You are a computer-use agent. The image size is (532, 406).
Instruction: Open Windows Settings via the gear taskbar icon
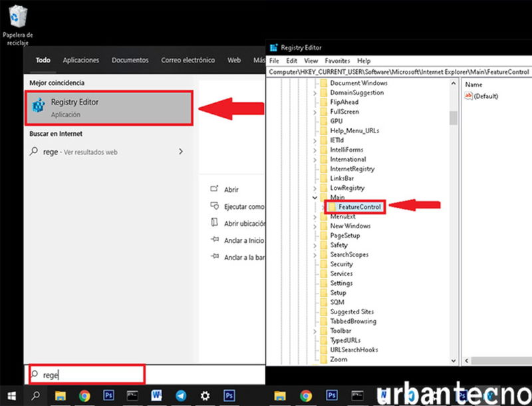coord(205,396)
